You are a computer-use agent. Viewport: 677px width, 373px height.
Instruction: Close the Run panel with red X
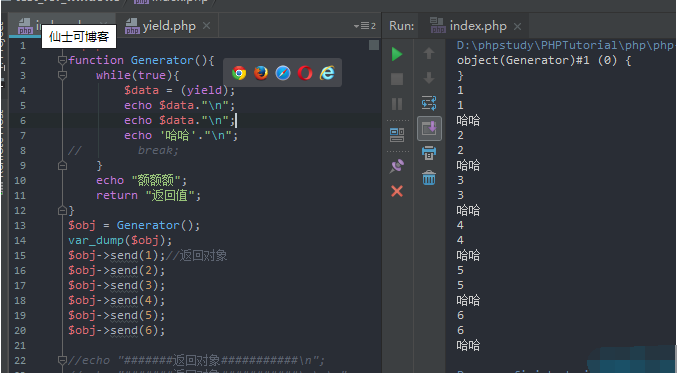[x=397, y=191]
